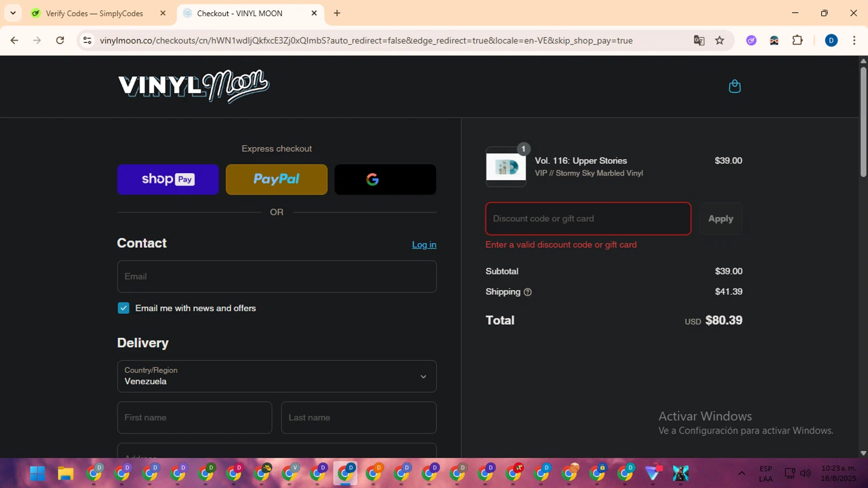Open the shopping bag cart icon
The height and width of the screenshot is (488, 868).
(x=734, y=86)
